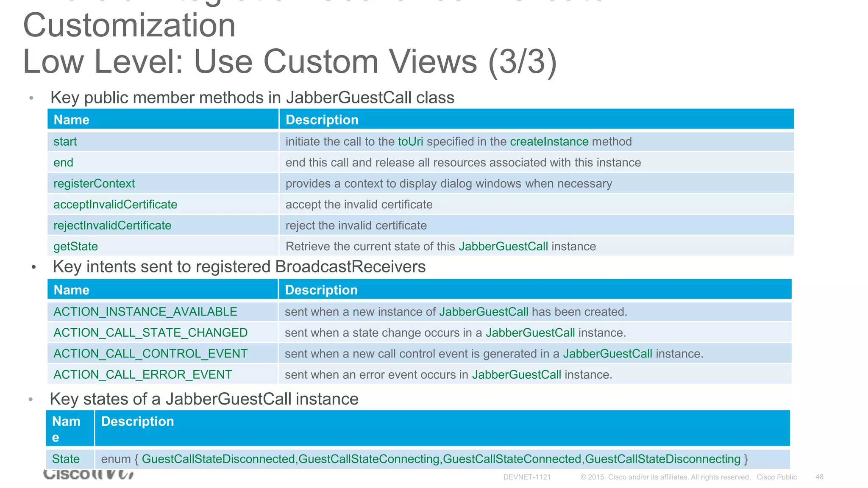This screenshot has width=868, height=488.
Task: Click the 'registerContext' method name
Action: point(94,183)
